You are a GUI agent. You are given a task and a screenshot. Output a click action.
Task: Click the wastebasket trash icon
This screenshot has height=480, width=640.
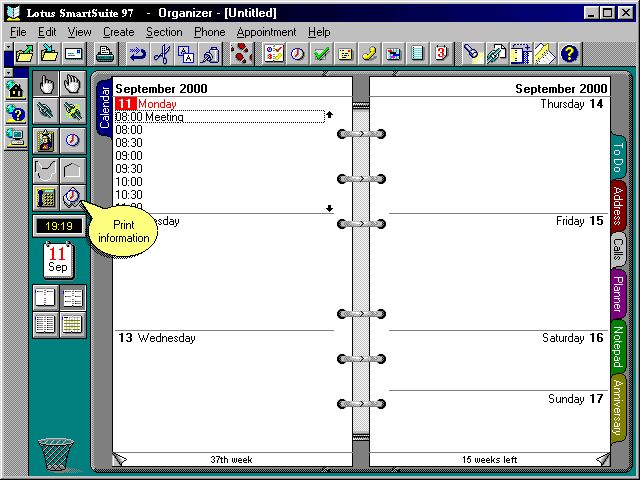tap(56, 454)
